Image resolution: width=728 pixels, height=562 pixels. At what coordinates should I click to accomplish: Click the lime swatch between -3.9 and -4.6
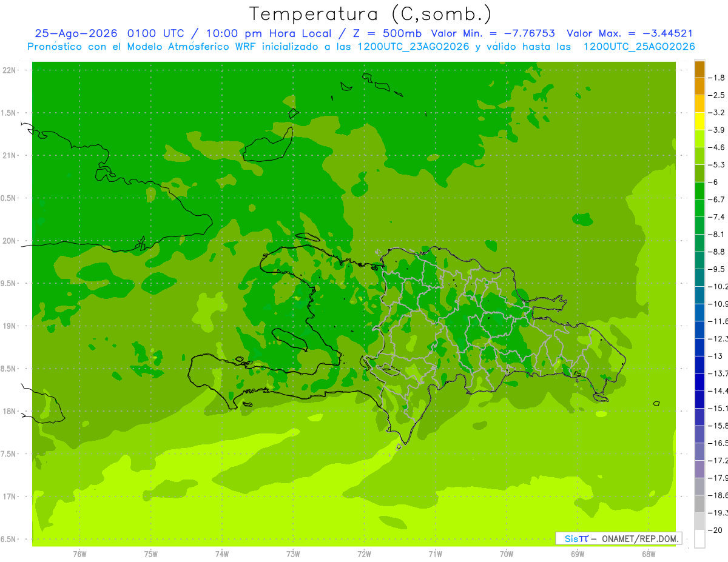(699, 138)
